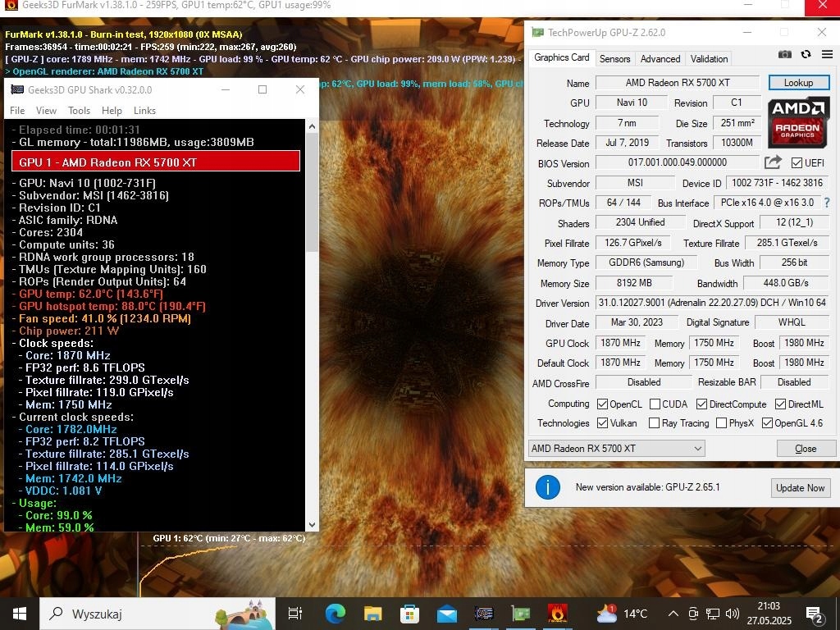Click the Update Now button

[801, 487]
